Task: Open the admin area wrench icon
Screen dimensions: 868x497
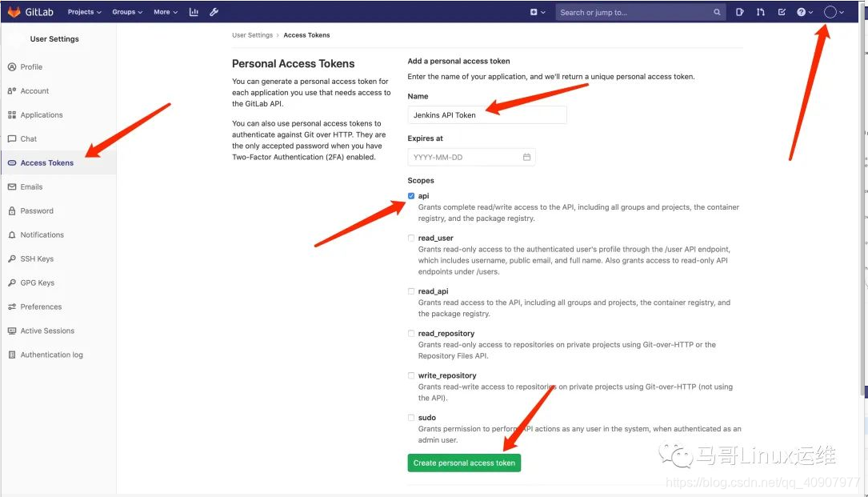Action: click(x=214, y=12)
